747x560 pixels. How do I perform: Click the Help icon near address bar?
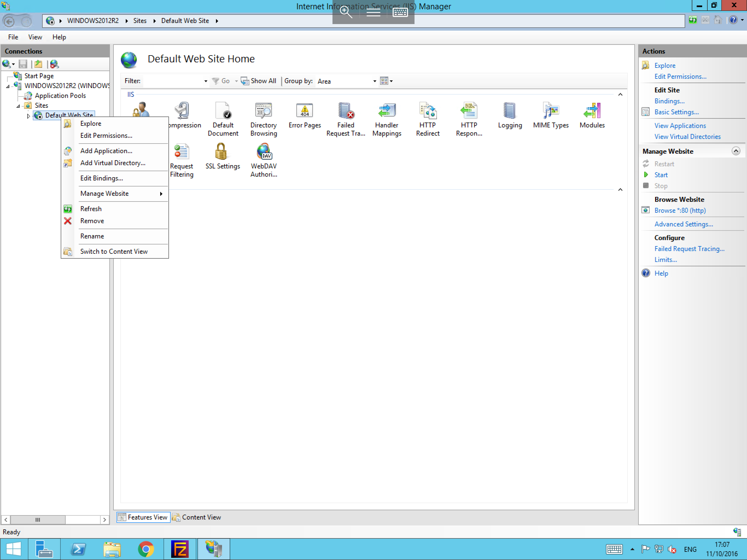(x=733, y=20)
